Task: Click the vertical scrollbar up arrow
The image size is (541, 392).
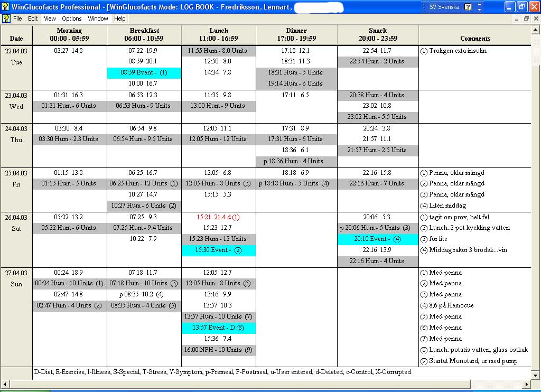Action: (x=535, y=30)
